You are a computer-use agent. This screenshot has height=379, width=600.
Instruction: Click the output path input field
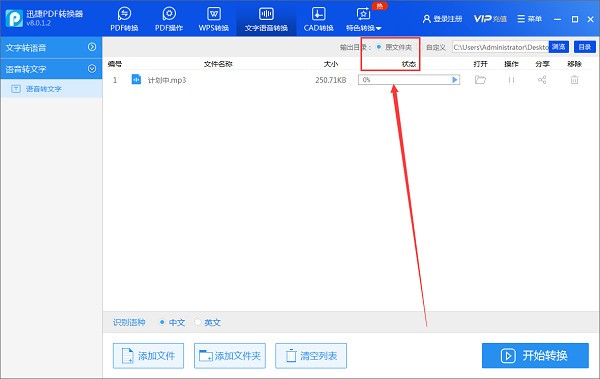click(500, 47)
